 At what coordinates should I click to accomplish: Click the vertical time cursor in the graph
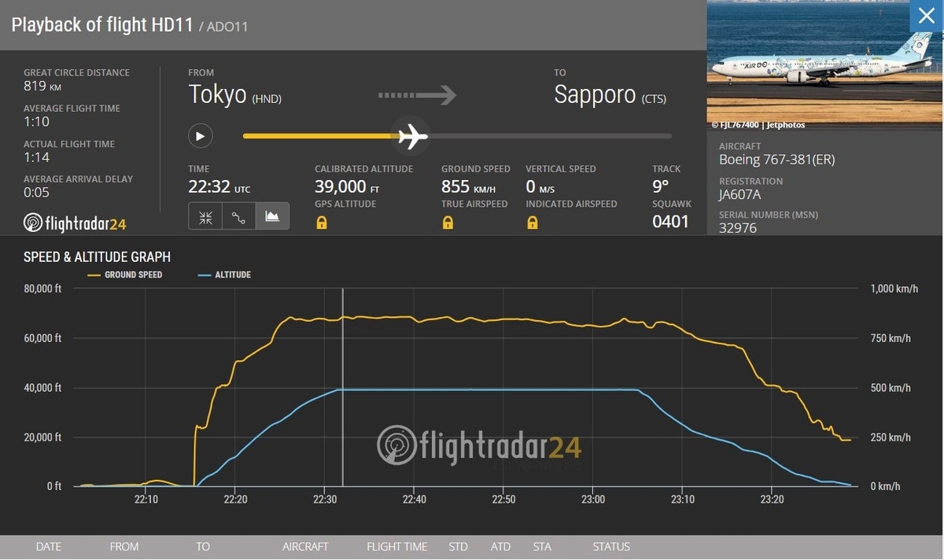tap(342, 387)
